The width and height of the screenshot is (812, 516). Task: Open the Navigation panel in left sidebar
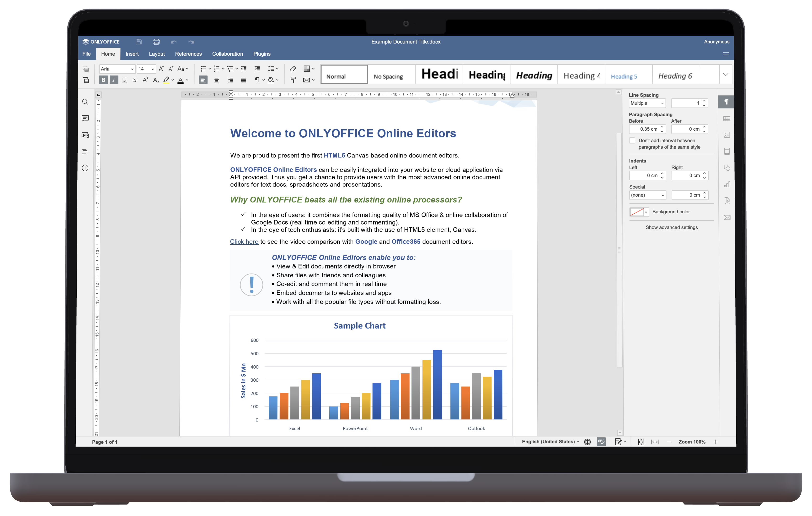coord(85,151)
